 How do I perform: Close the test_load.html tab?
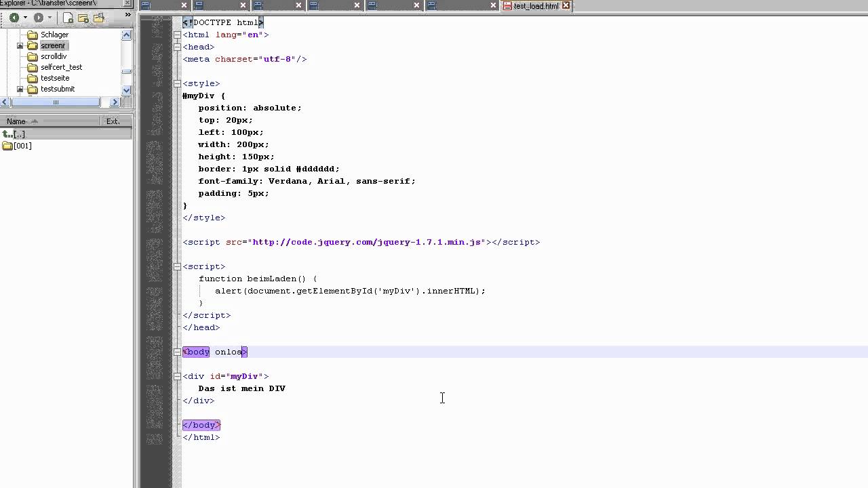(566, 6)
